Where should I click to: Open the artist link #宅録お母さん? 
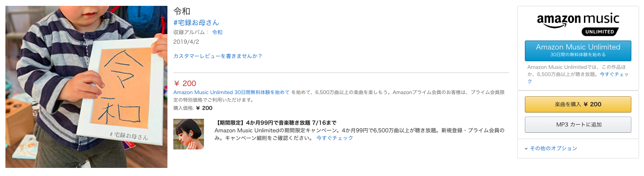[196, 23]
